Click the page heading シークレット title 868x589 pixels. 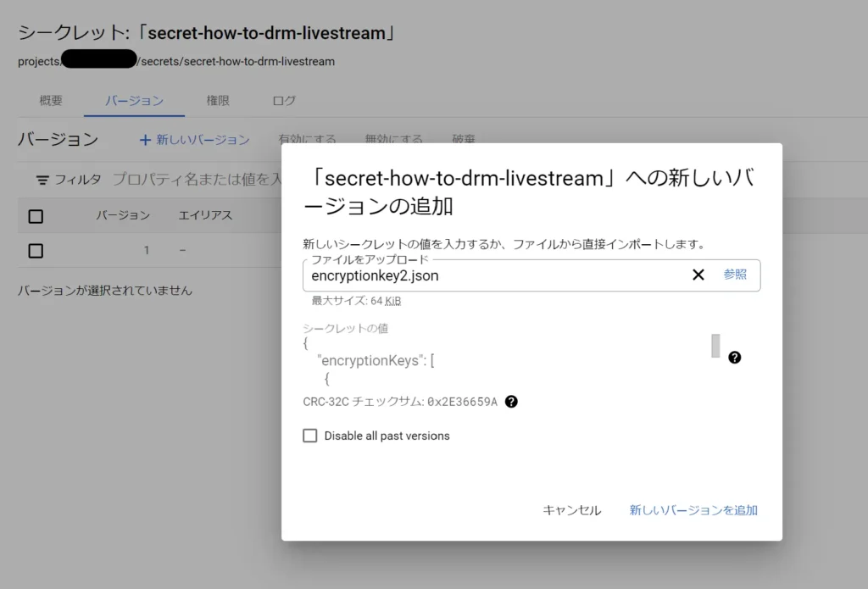(207, 33)
